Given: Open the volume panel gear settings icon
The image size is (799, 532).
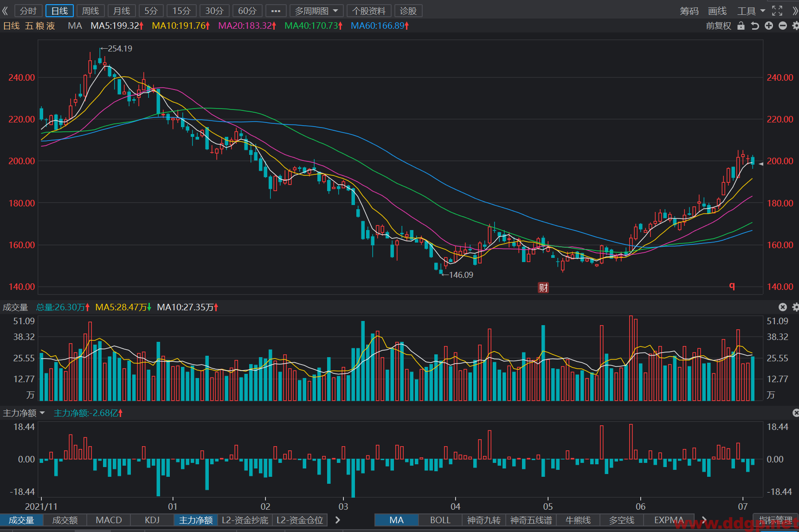Looking at the screenshot, I should tap(795, 307).
